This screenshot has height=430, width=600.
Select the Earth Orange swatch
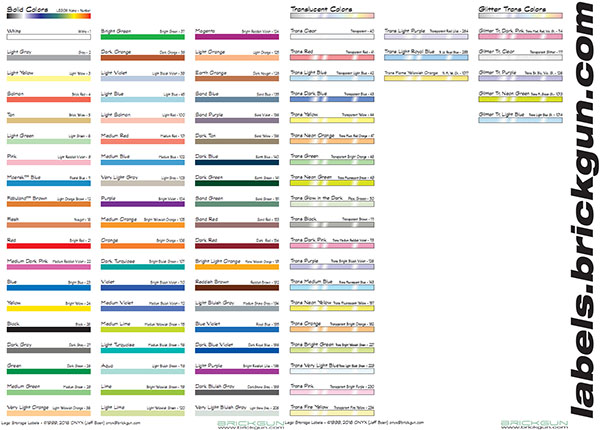(x=237, y=79)
